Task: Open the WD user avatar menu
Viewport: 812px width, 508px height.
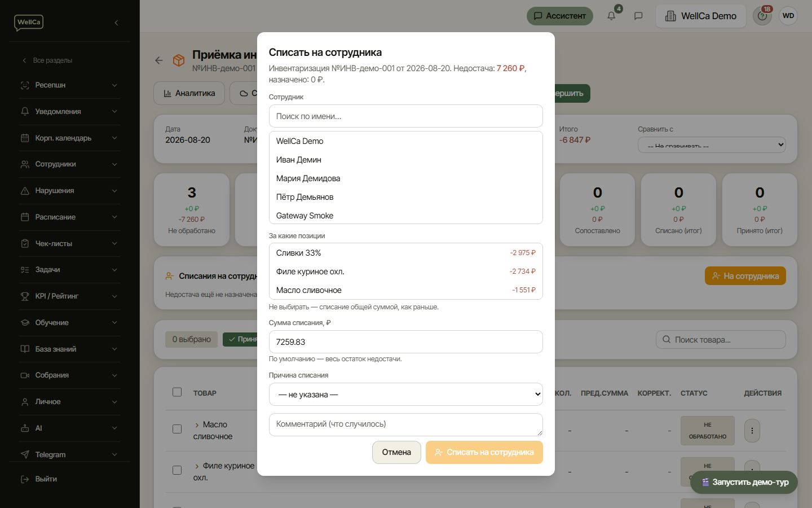Action: (788, 16)
